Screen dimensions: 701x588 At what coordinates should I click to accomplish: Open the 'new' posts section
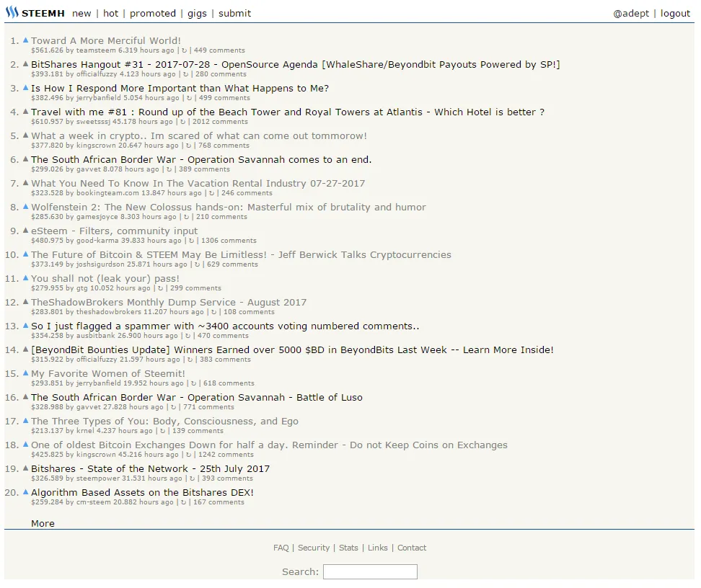(x=81, y=14)
